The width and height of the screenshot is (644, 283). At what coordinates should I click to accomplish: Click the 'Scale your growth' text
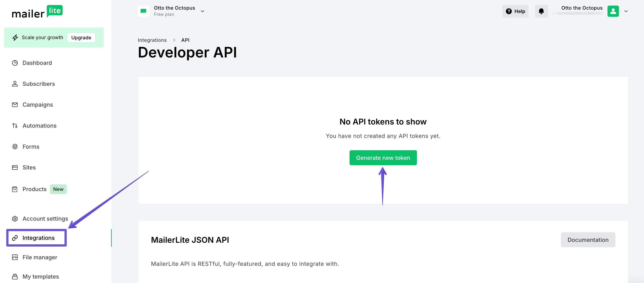43,37
